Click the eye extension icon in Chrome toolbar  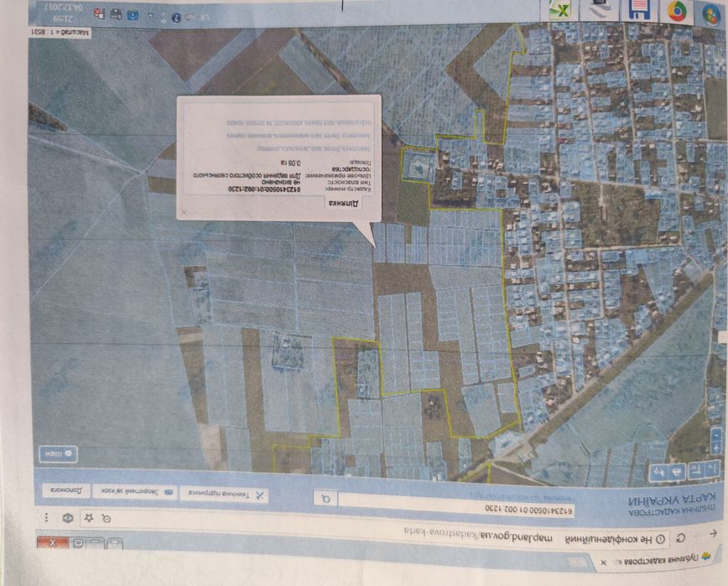68,518
